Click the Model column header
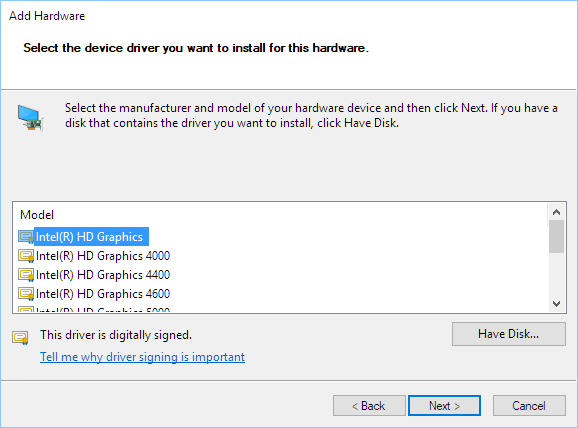578x428 pixels. [37, 215]
